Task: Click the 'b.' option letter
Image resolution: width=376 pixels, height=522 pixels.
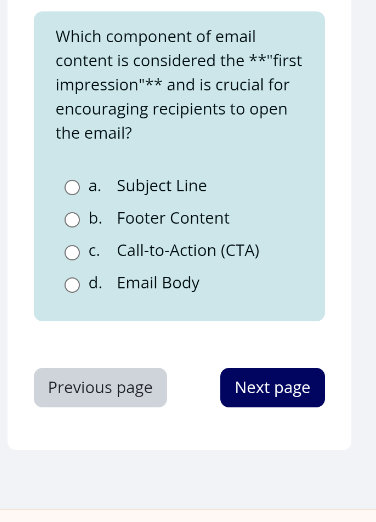Action: point(95,218)
